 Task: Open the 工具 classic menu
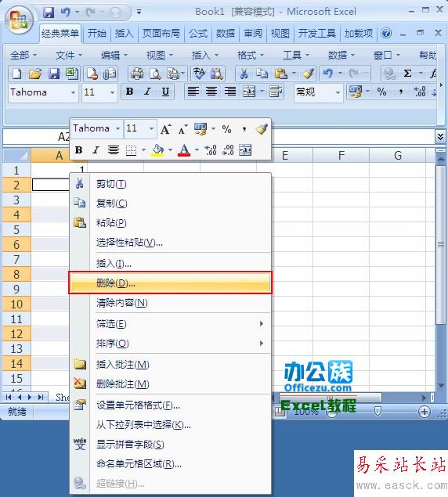point(296,56)
